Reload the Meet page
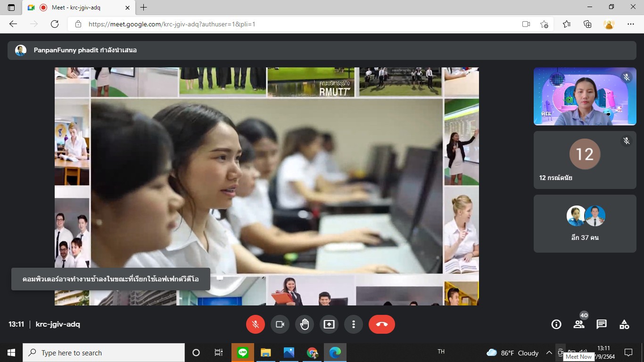The width and height of the screenshot is (644, 362). click(x=55, y=24)
